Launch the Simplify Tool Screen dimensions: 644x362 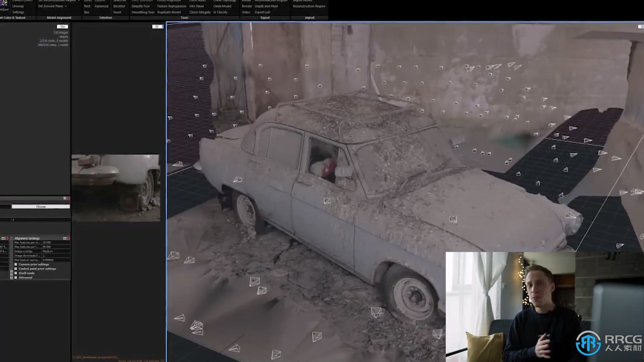(141, 6)
